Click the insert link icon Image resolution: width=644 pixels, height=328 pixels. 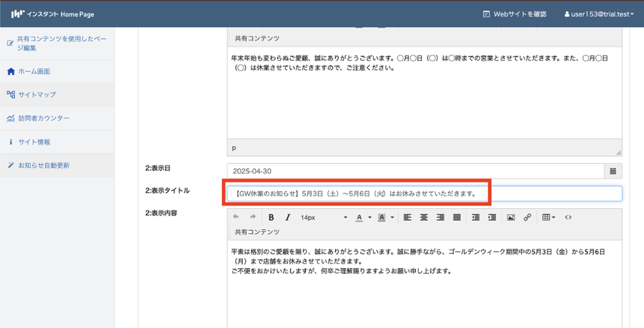pyautogui.click(x=527, y=218)
